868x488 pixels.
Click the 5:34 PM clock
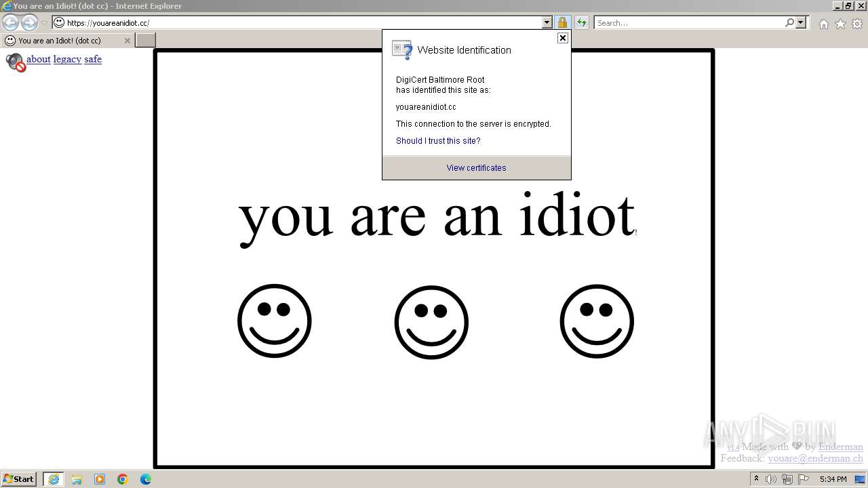[x=833, y=479]
